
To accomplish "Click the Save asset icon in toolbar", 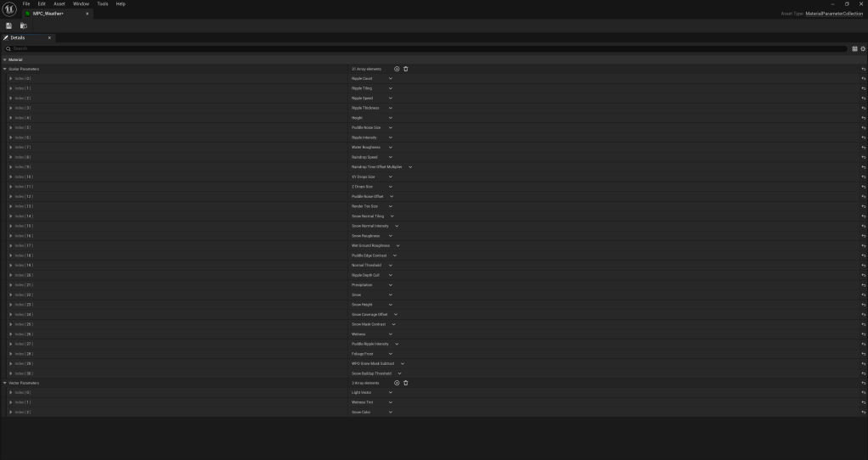I will (8, 25).
